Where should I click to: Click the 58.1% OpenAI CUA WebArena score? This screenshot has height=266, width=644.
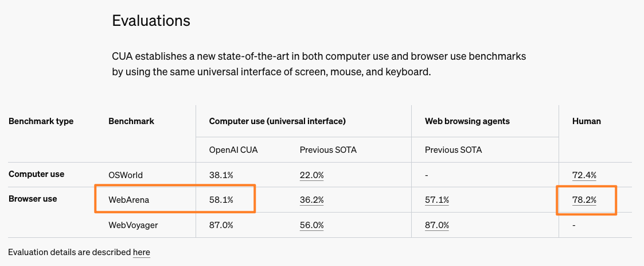click(221, 200)
